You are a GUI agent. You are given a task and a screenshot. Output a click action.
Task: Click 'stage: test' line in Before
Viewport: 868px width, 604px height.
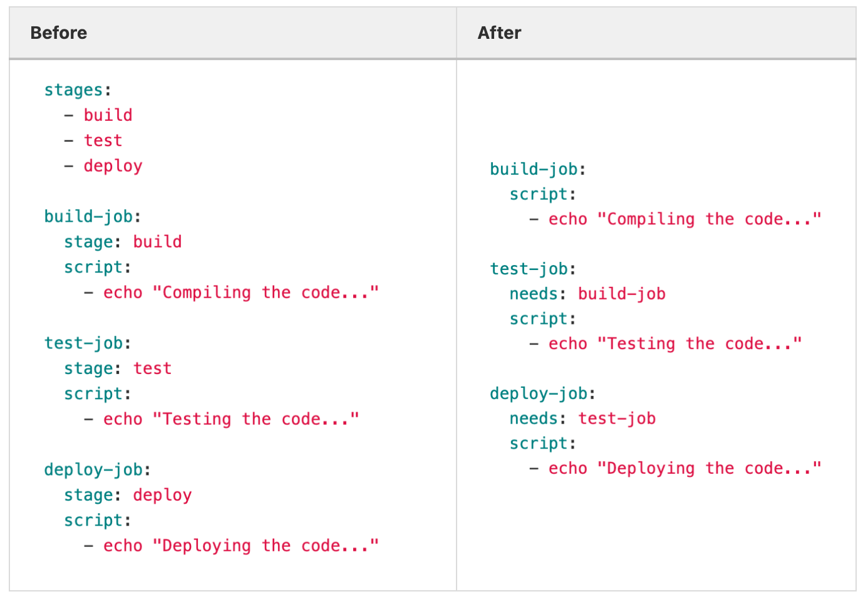[x=118, y=368]
